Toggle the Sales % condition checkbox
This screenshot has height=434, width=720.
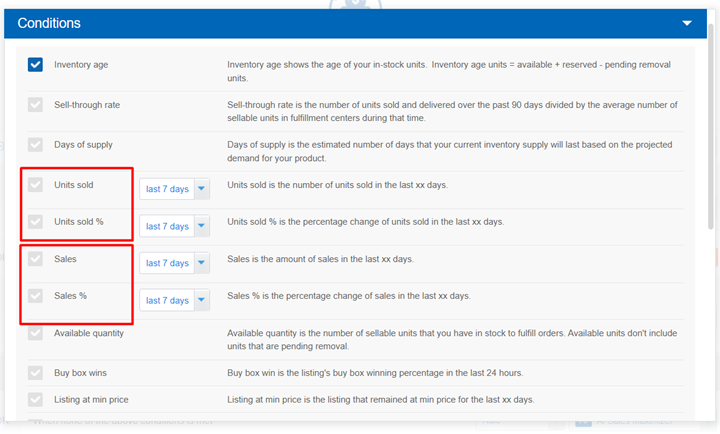[35, 295]
